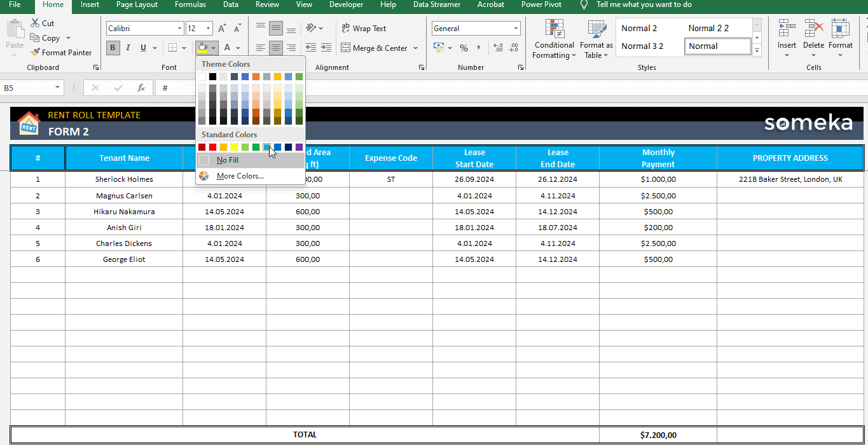Apply percent number format
Viewport: 868px width, 445px height.
464,48
